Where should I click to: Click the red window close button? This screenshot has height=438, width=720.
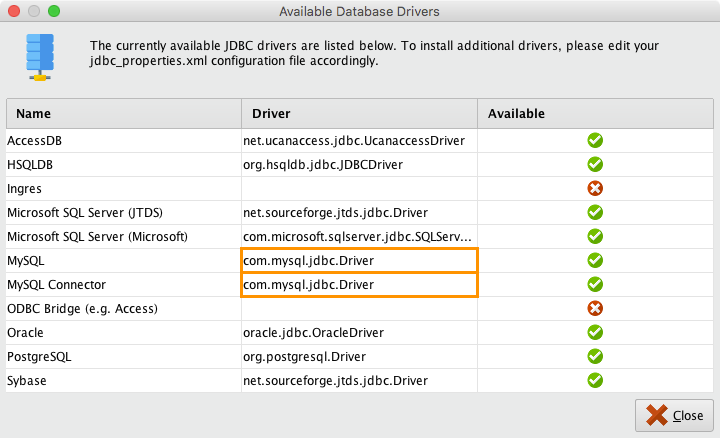coord(13,11)
